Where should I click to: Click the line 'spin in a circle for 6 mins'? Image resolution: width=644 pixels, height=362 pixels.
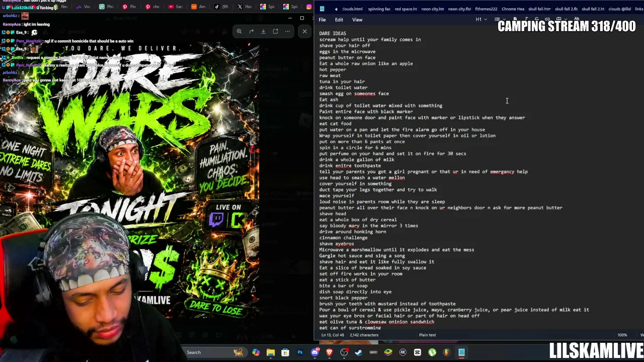355,148
